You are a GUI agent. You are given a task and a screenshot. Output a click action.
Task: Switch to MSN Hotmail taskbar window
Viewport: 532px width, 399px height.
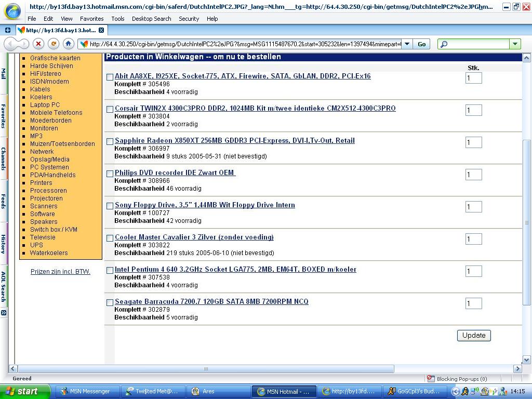pos(284,391)
